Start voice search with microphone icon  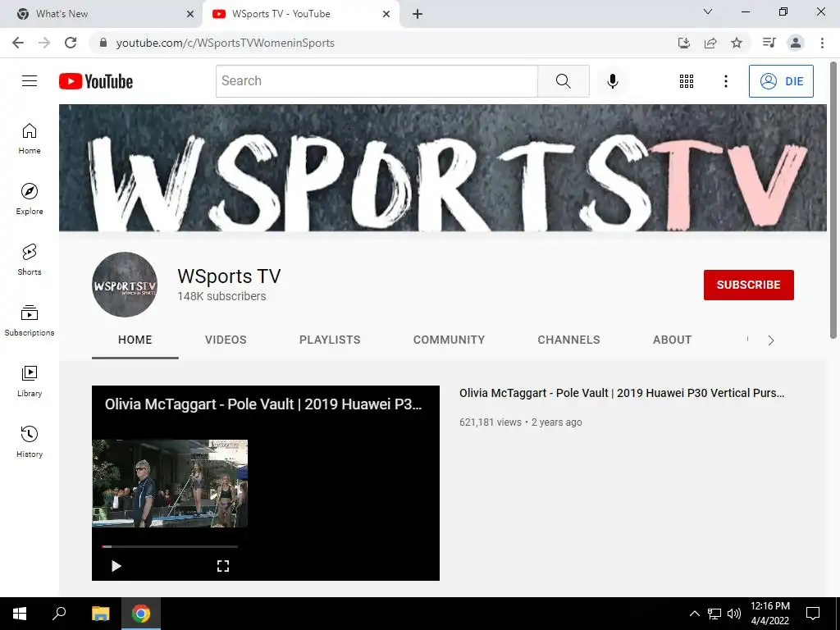click(x=612, y=81)
